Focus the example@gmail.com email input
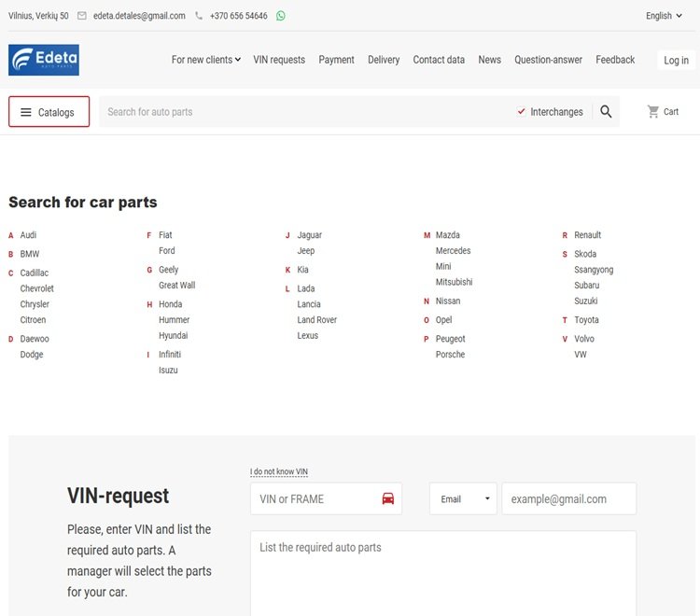Viewport: 700px width, 616px height. tap(568, 498)
